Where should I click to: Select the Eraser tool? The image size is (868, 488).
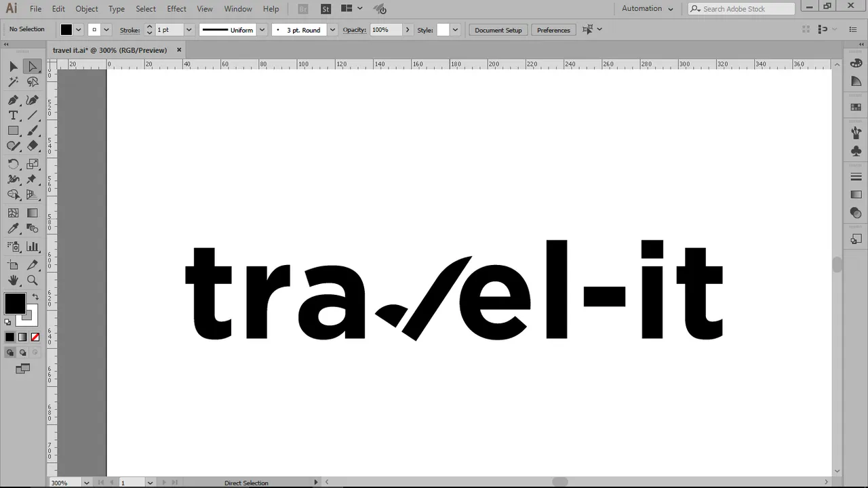pyautogui.click(x=32, y=146)
